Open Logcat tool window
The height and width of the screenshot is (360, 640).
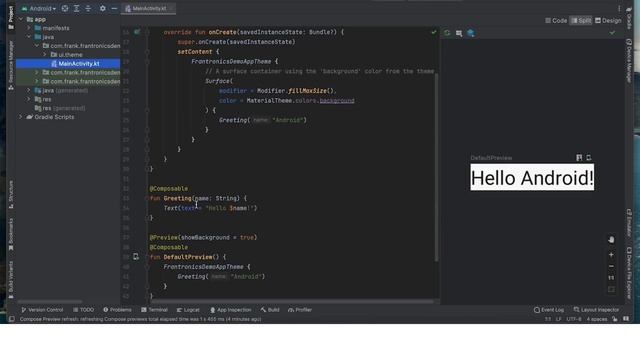(x=188, y=310)
